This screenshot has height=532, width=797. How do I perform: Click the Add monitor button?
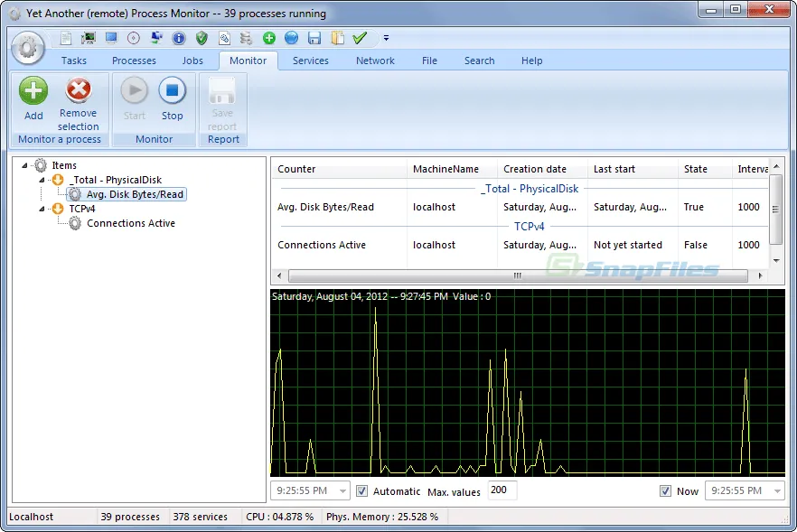(33, 100)
